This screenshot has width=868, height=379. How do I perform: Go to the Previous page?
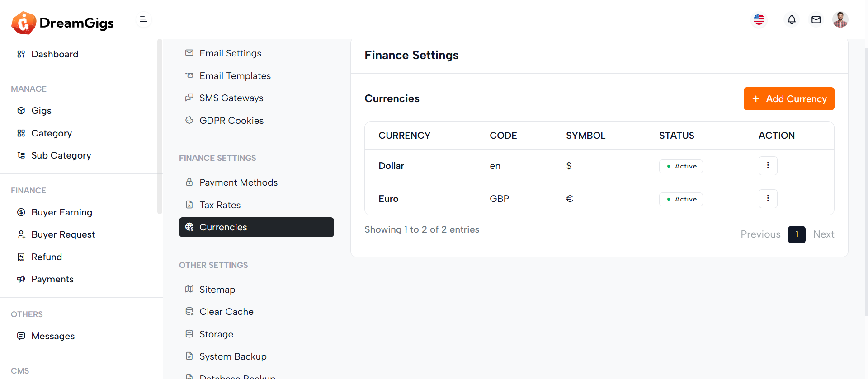click(x=760, y=234)
